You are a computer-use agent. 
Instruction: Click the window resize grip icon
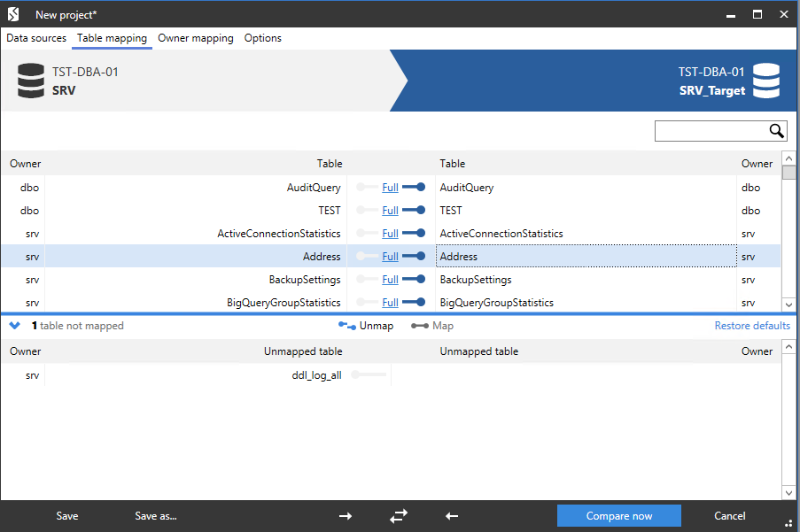[x=788, y=523]
